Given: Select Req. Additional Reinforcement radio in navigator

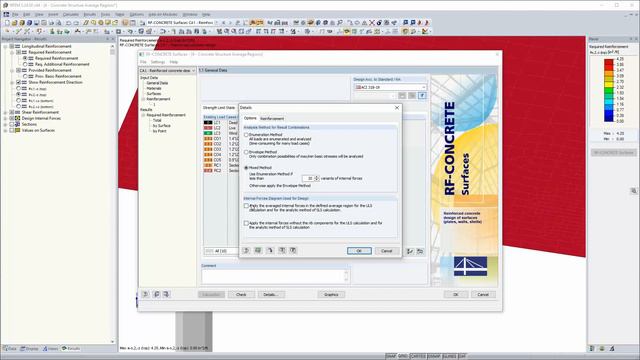Looking at the screenshot, I should point(25,64).
